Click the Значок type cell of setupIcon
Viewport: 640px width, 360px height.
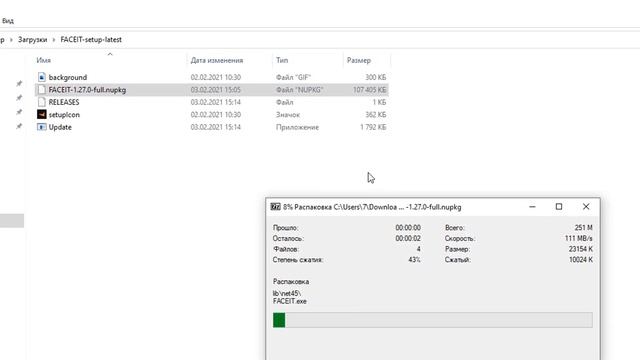point(288,115)
